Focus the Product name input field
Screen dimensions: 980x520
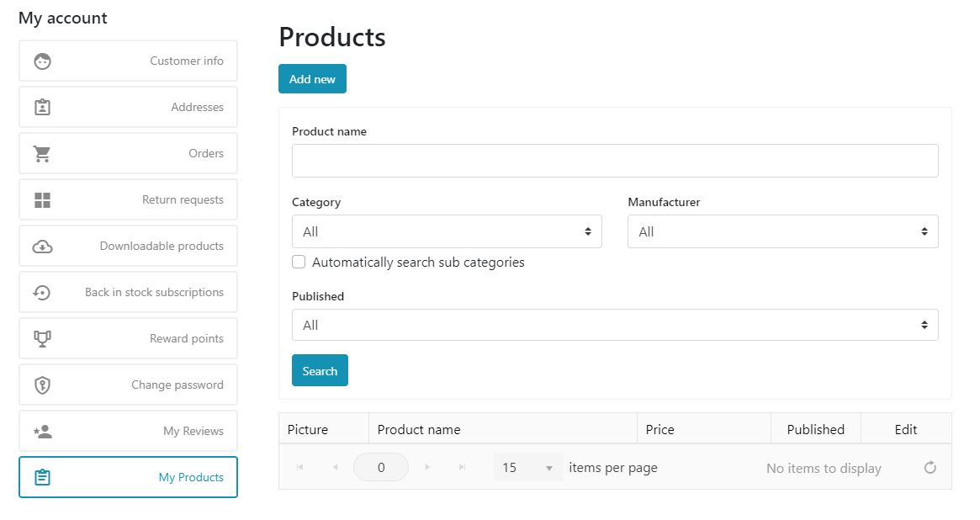(x=615, y=161)
